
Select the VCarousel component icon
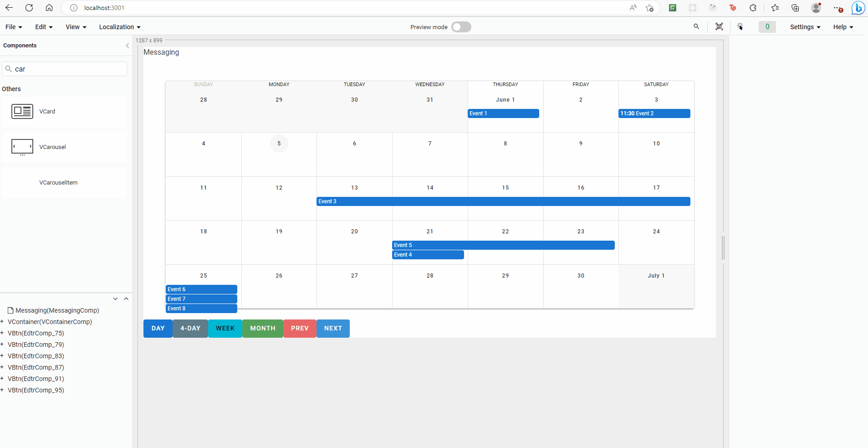[22, 147]
